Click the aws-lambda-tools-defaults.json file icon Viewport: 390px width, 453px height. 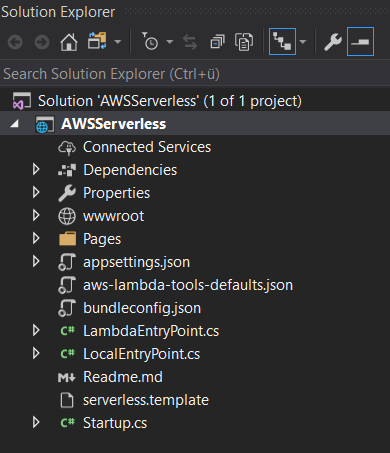(67, 285)
